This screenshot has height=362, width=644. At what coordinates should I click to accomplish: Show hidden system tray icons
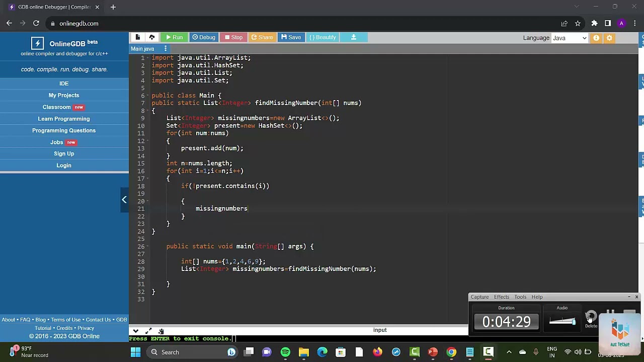[x=509, y=352]
